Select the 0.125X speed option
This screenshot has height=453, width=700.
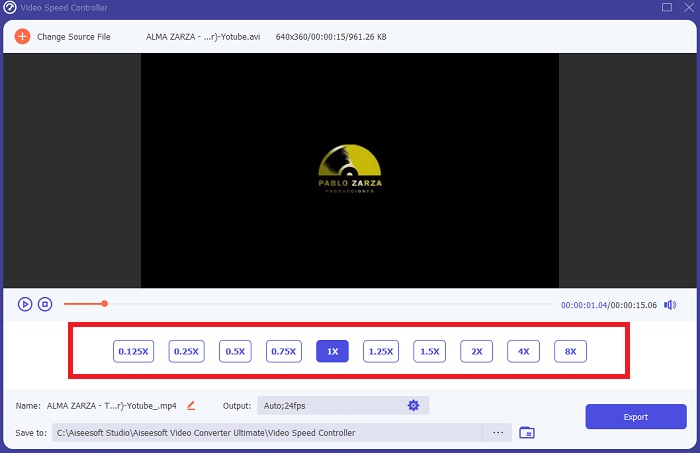133,351
